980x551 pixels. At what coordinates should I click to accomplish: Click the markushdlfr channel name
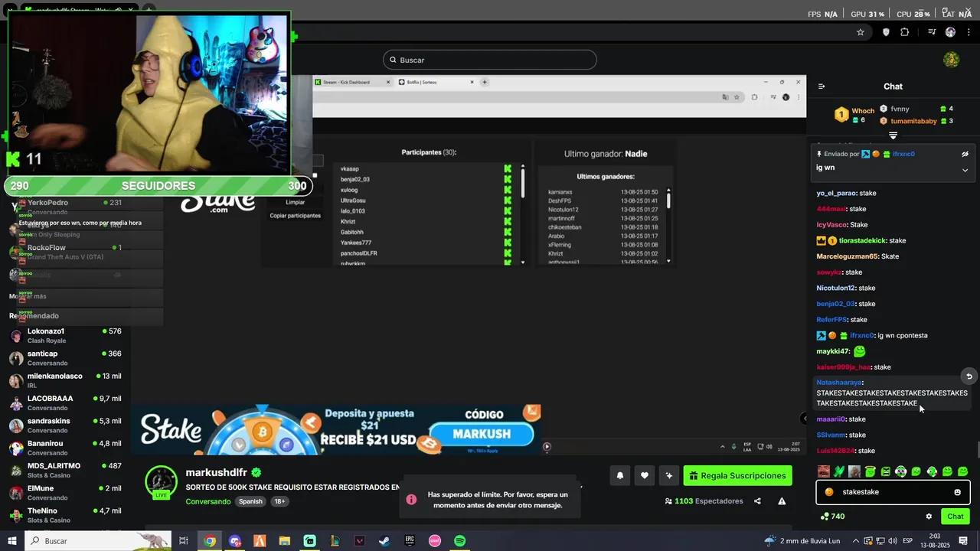[x=218, y=473]
